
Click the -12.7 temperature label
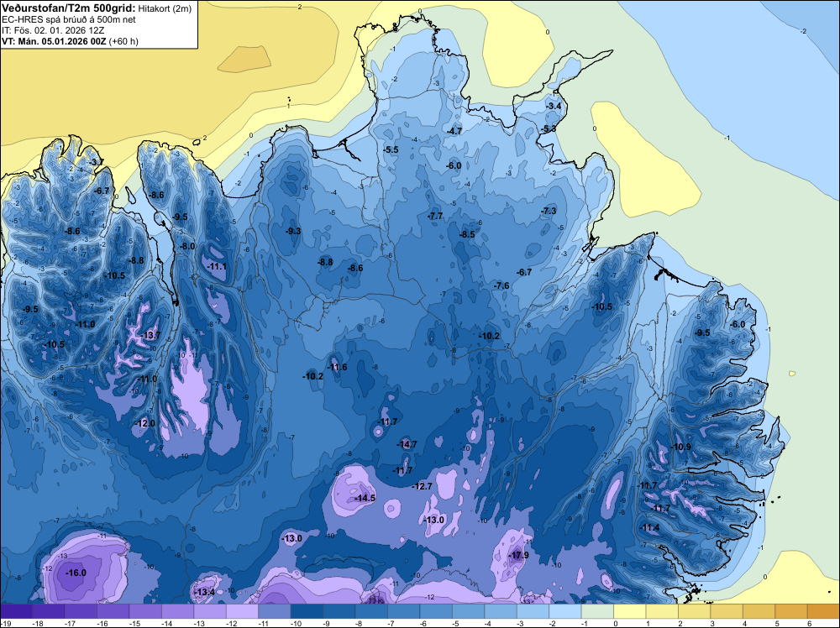tap(422, 486)
